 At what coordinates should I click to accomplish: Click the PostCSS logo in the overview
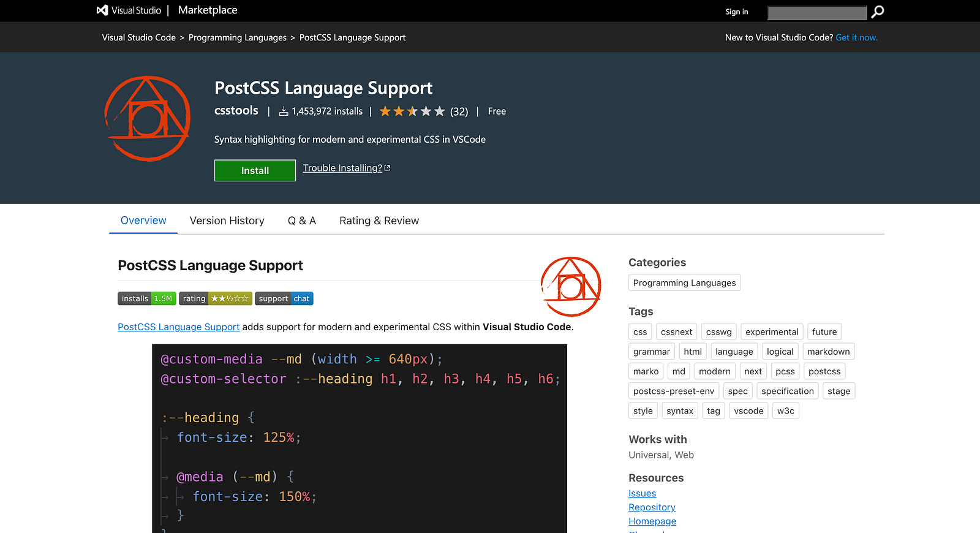tap(571, 287)
